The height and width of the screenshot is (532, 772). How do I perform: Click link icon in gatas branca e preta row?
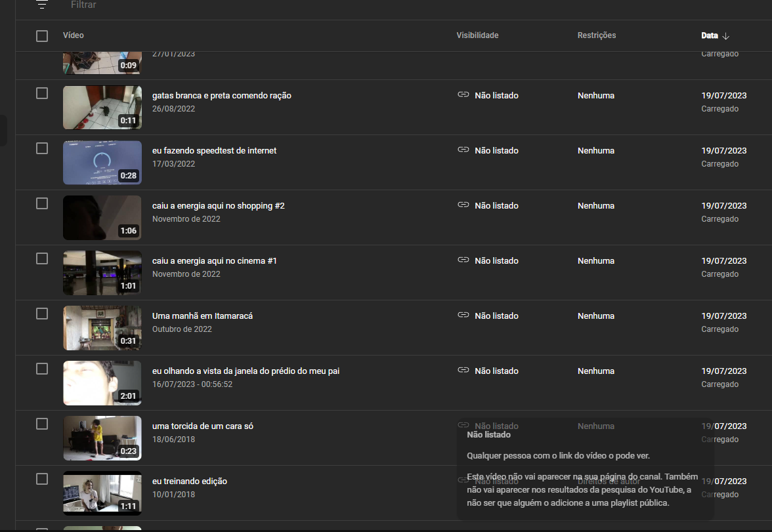coord(463,94)
